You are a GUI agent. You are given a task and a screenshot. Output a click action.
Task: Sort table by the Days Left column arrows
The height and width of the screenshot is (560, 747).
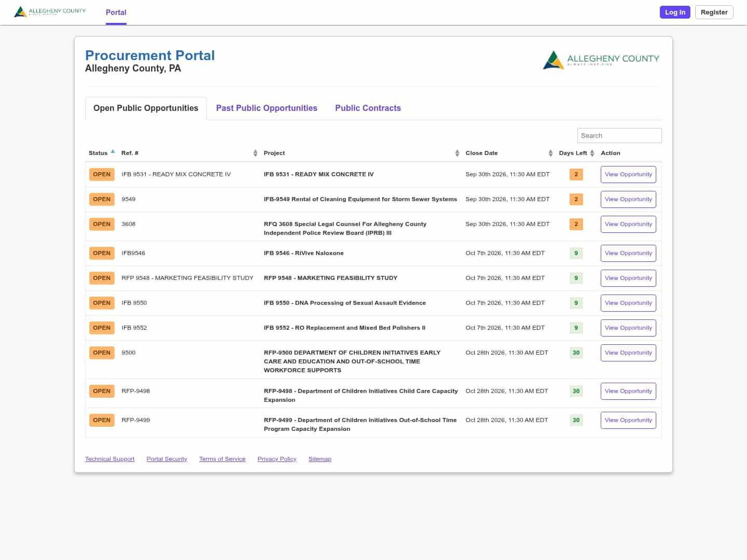[592, 153]
